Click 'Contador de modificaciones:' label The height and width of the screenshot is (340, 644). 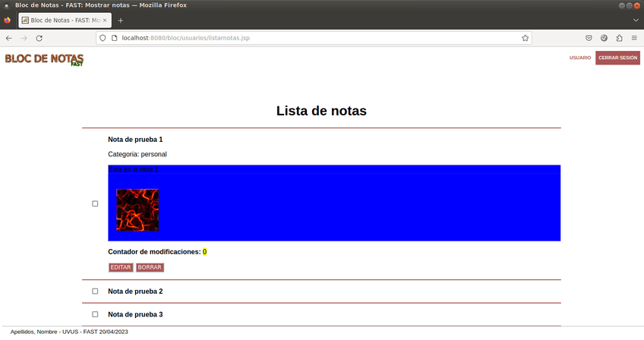[x=154, y=252]
